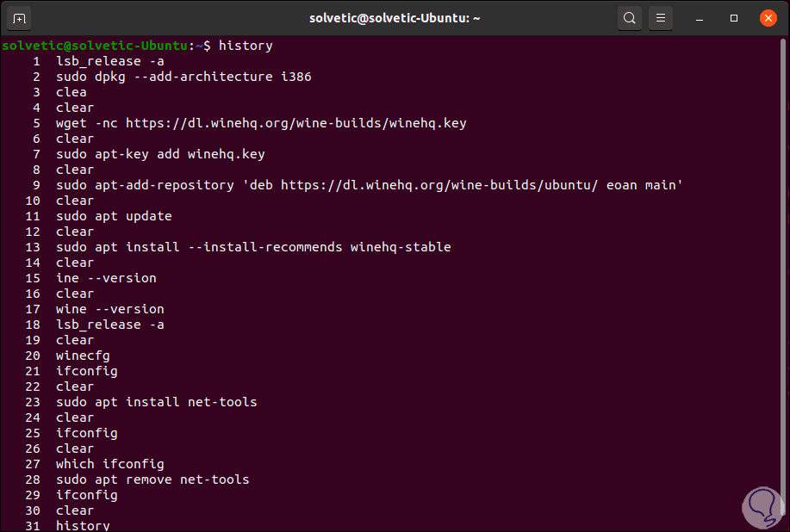Click the winehq.key download URL in line 5

296,123
